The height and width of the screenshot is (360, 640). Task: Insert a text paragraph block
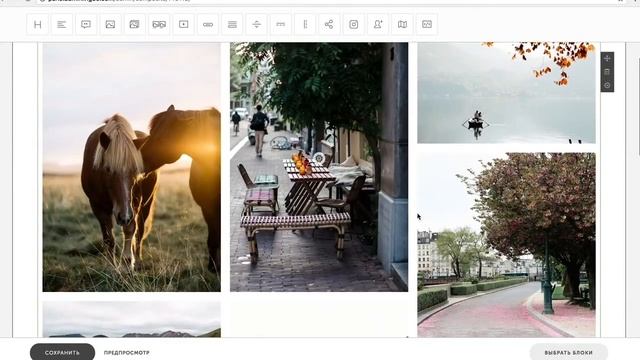click(x=62, y=24)
